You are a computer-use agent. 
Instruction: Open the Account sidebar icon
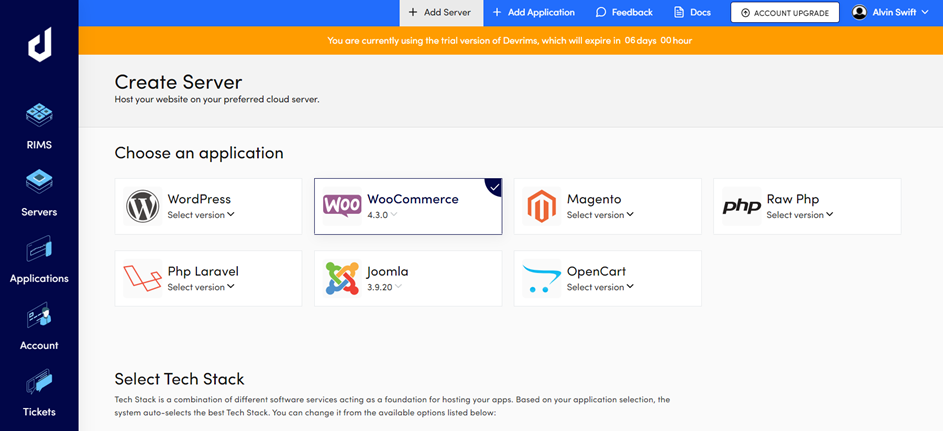point(39,316)
